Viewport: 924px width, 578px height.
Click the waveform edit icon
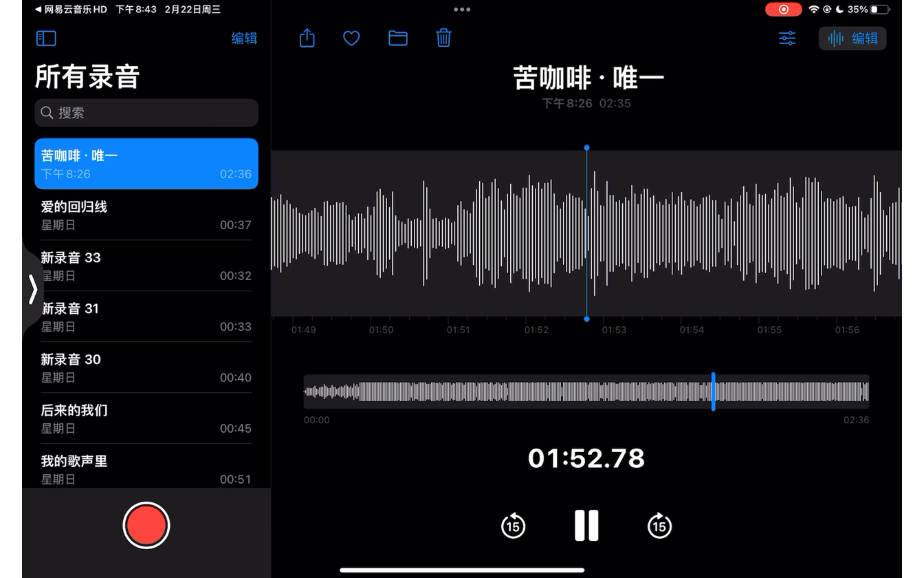coord(835,39)
